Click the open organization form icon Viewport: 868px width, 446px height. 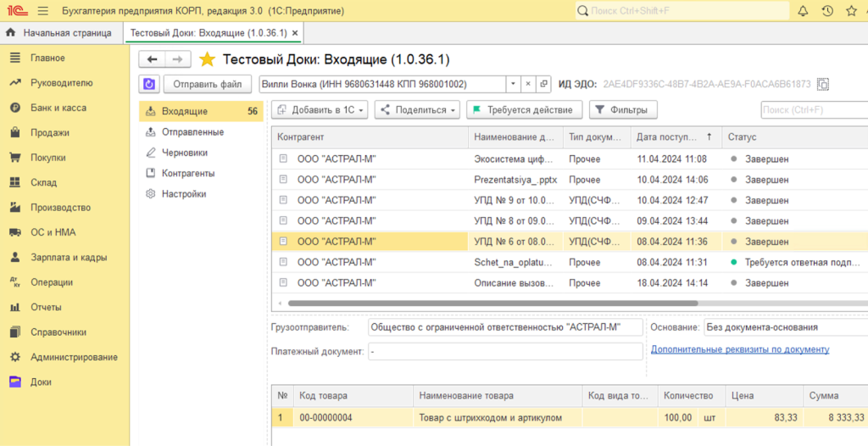click(544, 84)
